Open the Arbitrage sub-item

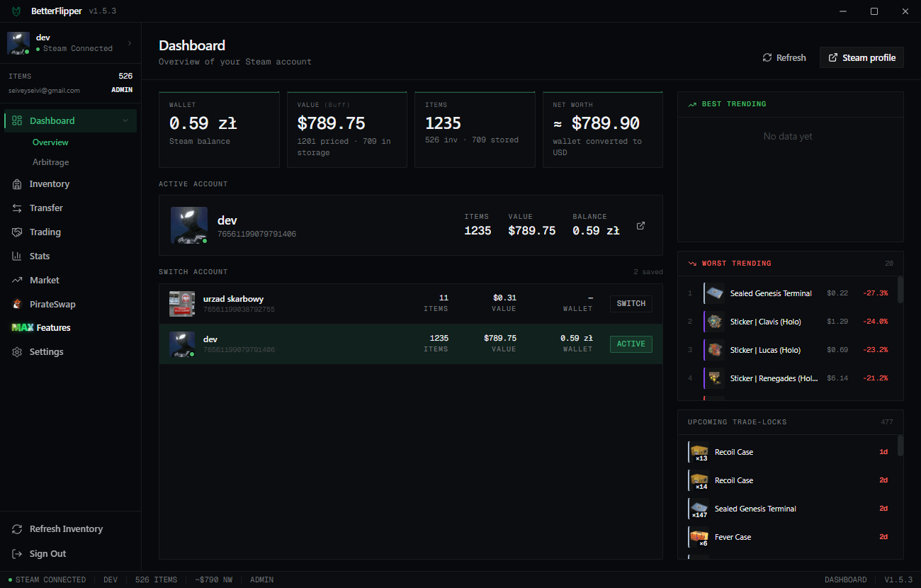[50, 162]
